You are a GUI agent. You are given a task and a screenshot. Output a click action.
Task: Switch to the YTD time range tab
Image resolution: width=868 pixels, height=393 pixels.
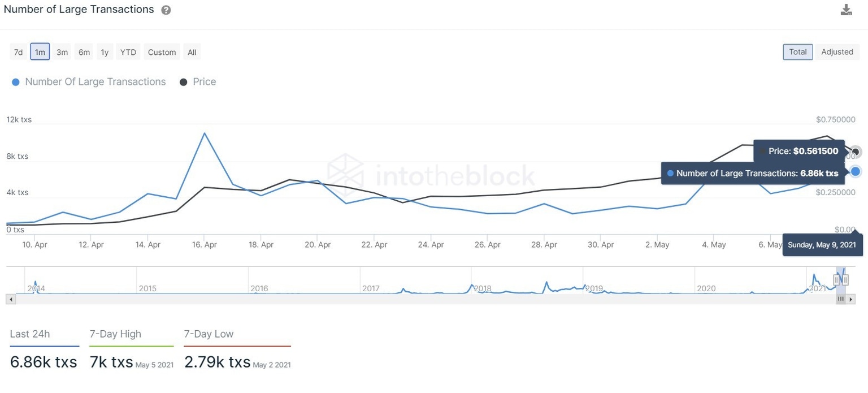[x=128, y=51]
